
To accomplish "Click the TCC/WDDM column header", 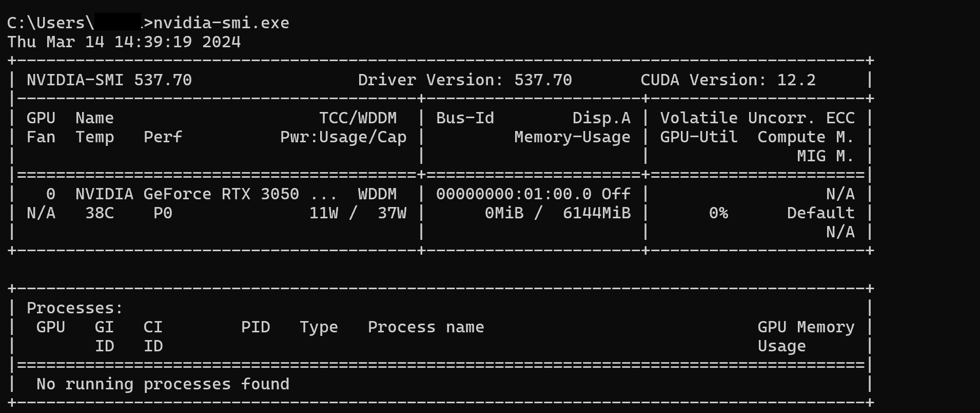I will [x=358, y=118].
